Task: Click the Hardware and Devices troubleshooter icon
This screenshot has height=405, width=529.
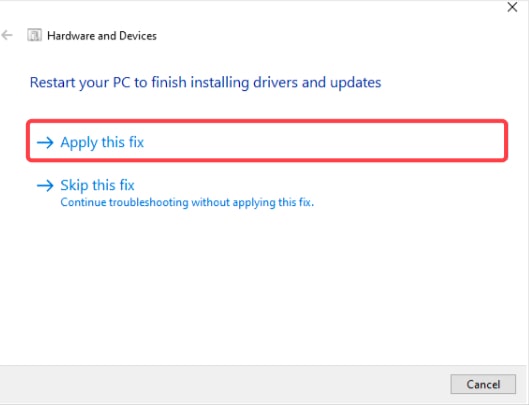Action: pyautogui.click(x=34, y=35)
